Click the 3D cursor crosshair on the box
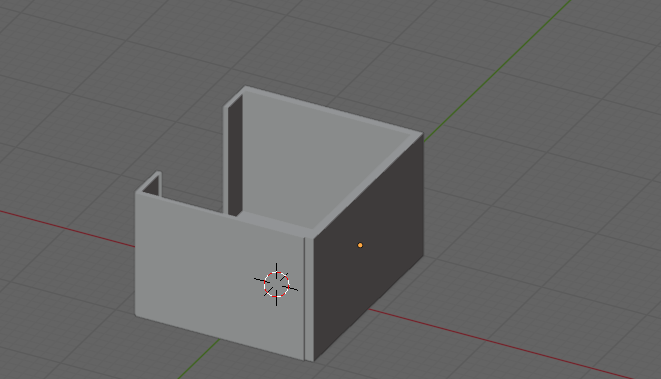Screen dimensions: 661x379 coord(277,285)
